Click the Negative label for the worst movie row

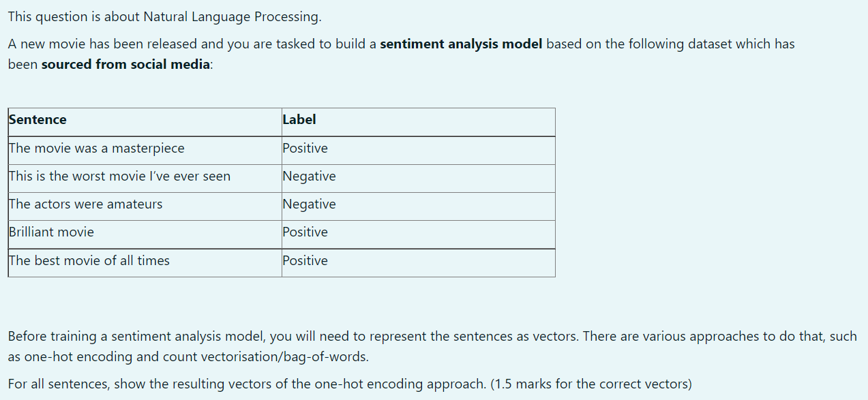click(310, 176)
